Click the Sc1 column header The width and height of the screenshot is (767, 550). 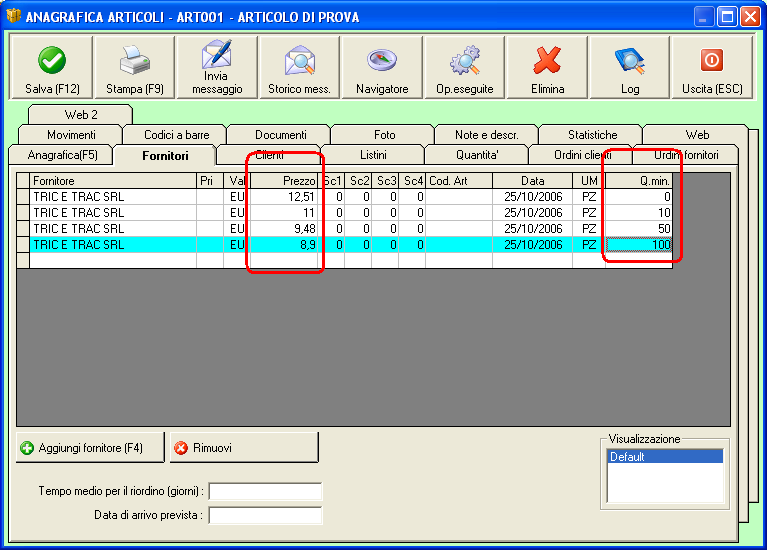331,181
